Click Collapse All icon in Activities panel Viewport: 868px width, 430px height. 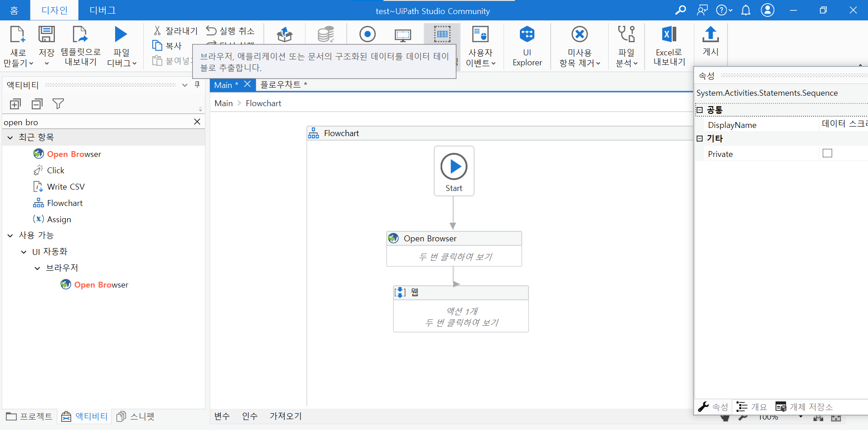coord(37,104)
